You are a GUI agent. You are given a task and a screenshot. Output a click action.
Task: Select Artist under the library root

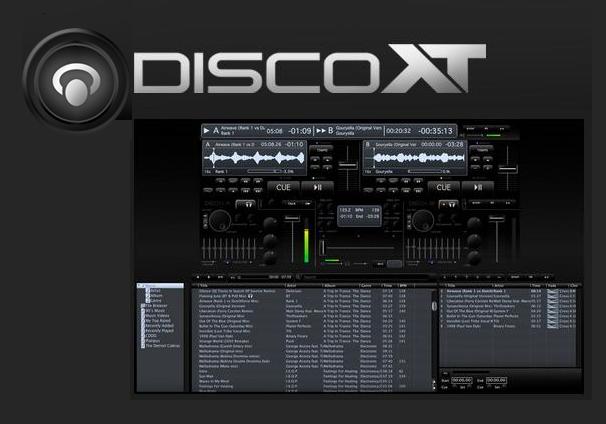coord(154,290)
